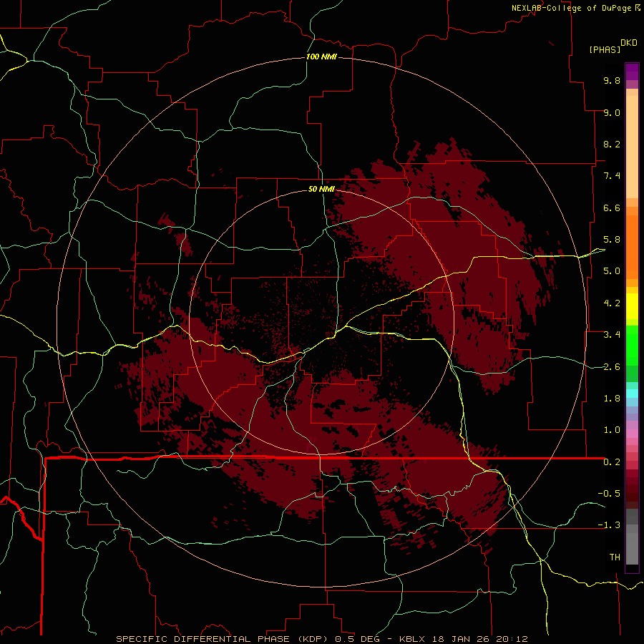
Task: Click the 50 NMI range ring label
Action: (321, 189)
